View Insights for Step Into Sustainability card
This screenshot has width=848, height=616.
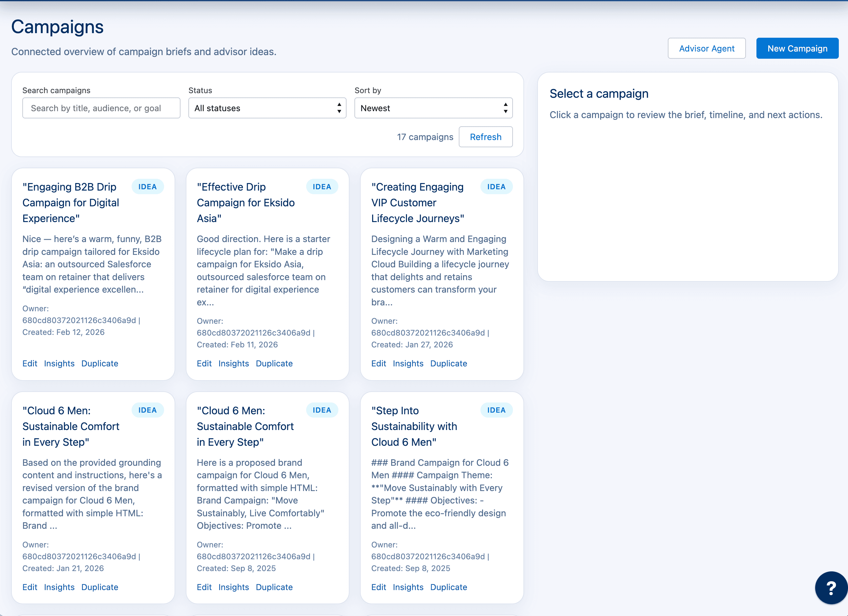click(x=408, y=587)
